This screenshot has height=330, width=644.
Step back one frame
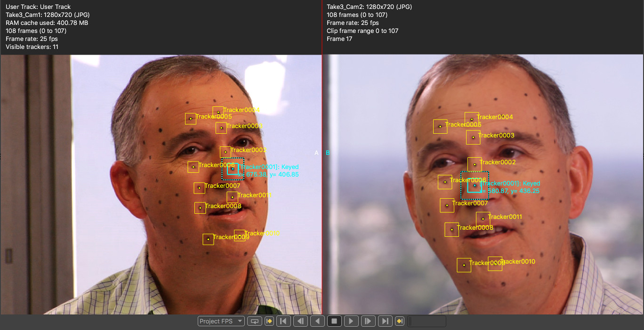[x=300, y=321]
